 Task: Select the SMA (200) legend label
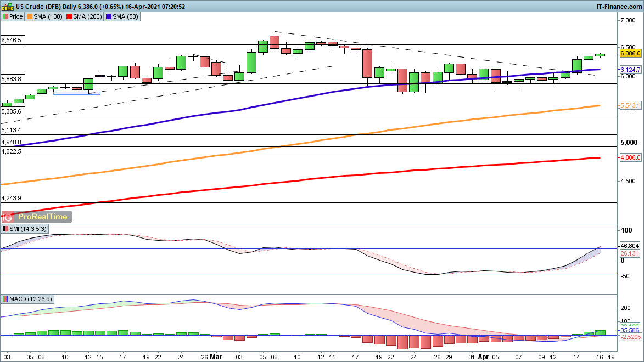point(86,16)
